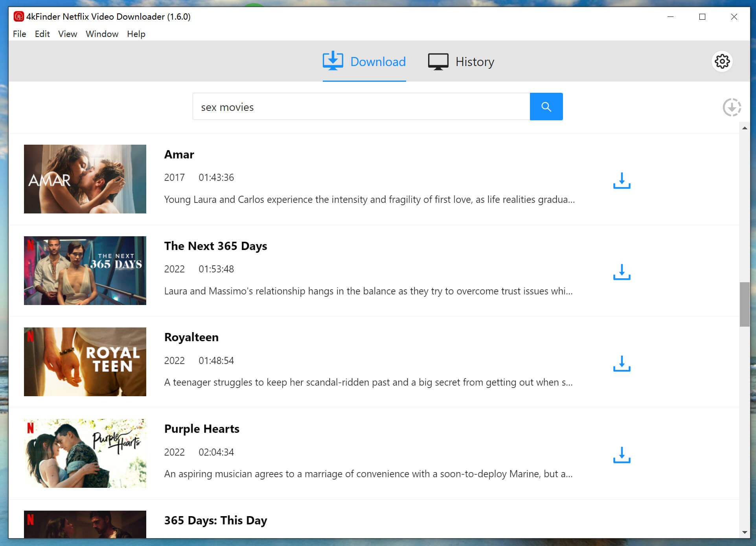Click the Edit menu item

pos(42,34)
